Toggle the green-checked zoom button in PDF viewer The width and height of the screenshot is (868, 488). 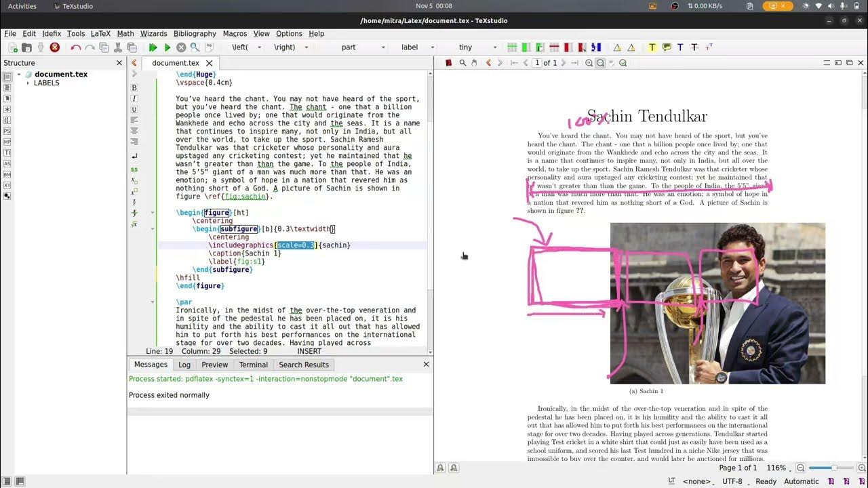pos(623,63)
